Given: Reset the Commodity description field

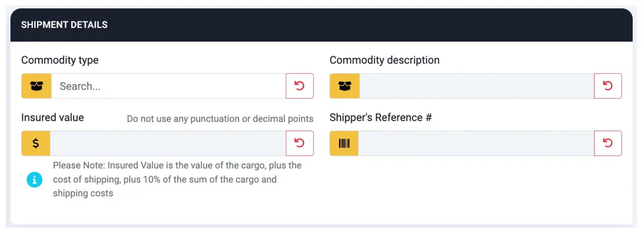Looking at the screenshot, I should (608, 86).
